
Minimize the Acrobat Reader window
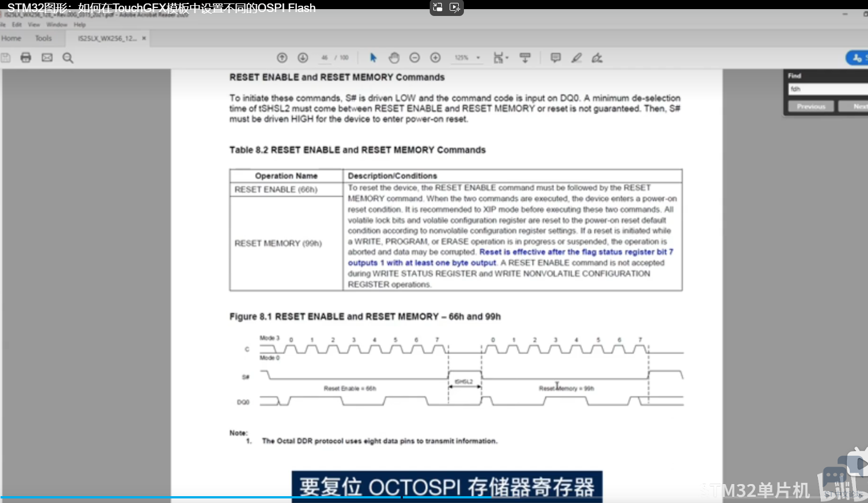pyautogui.click(x=846, y=15)
